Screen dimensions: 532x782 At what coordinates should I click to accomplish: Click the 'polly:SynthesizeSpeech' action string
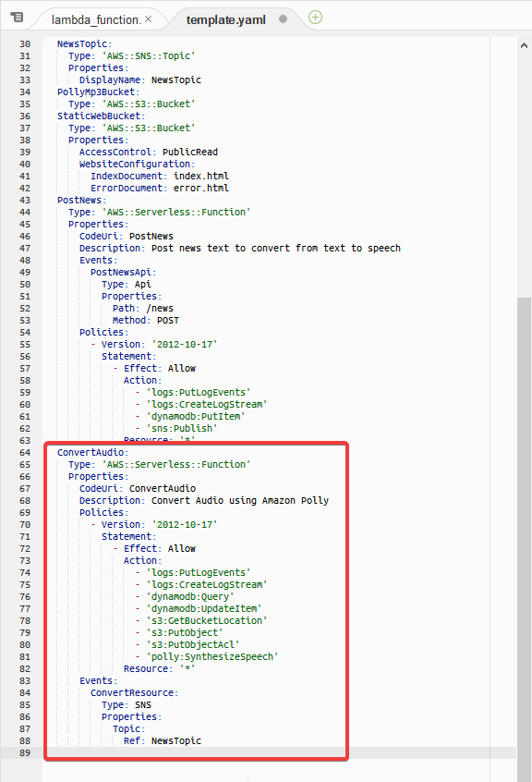click(x=212, y=657)
